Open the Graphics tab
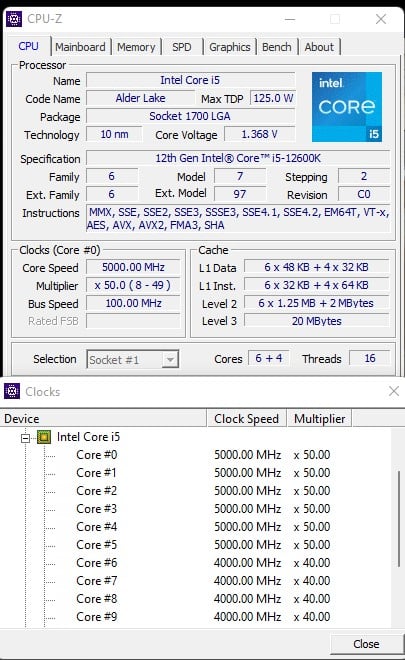The height and width of the screenshot is (660, 405). pos(230,47)
